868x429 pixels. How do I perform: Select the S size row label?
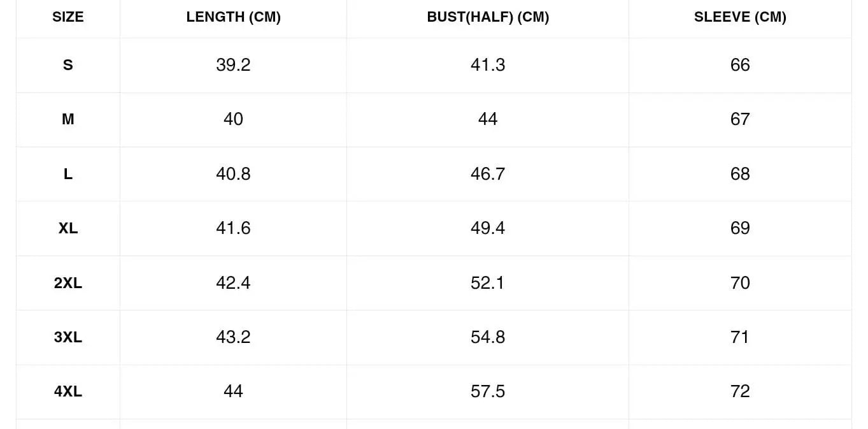(x=68, y=65)
